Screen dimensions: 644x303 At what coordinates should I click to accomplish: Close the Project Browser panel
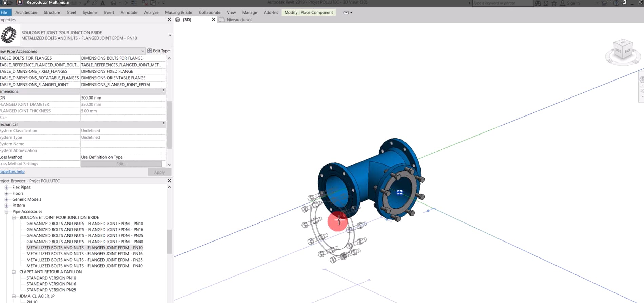pyautogui.click(x=169, y=181)
